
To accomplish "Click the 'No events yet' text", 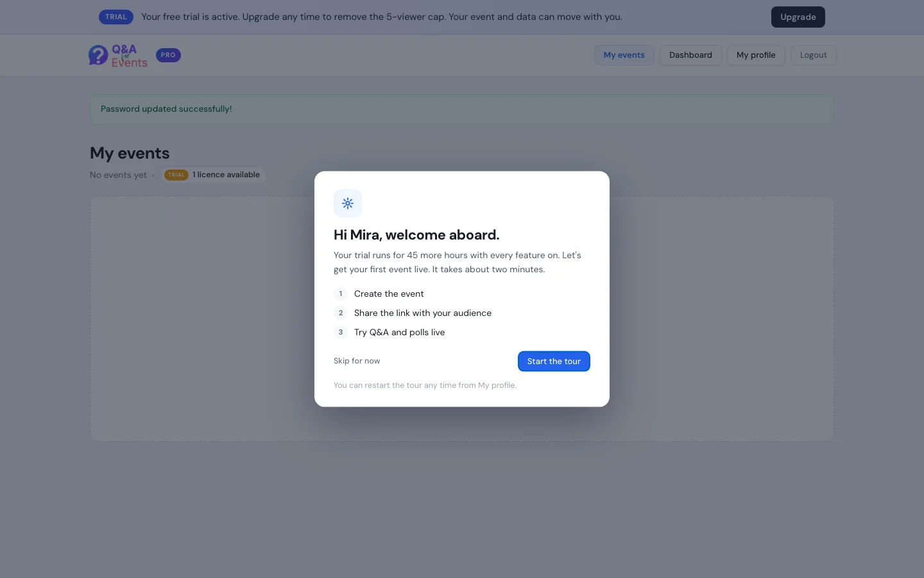I will (x=118, y=175).
